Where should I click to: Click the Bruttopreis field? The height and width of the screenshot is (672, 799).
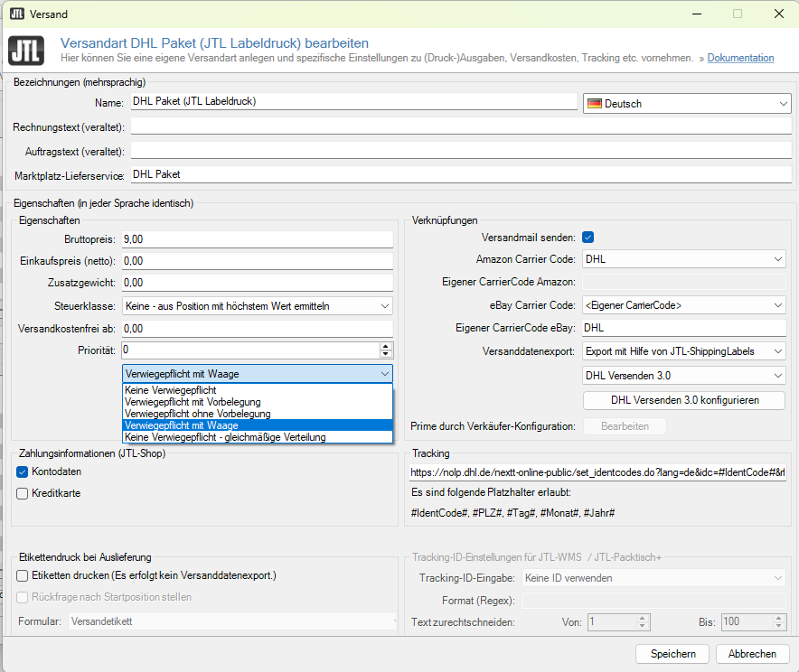tap(258, 239)
